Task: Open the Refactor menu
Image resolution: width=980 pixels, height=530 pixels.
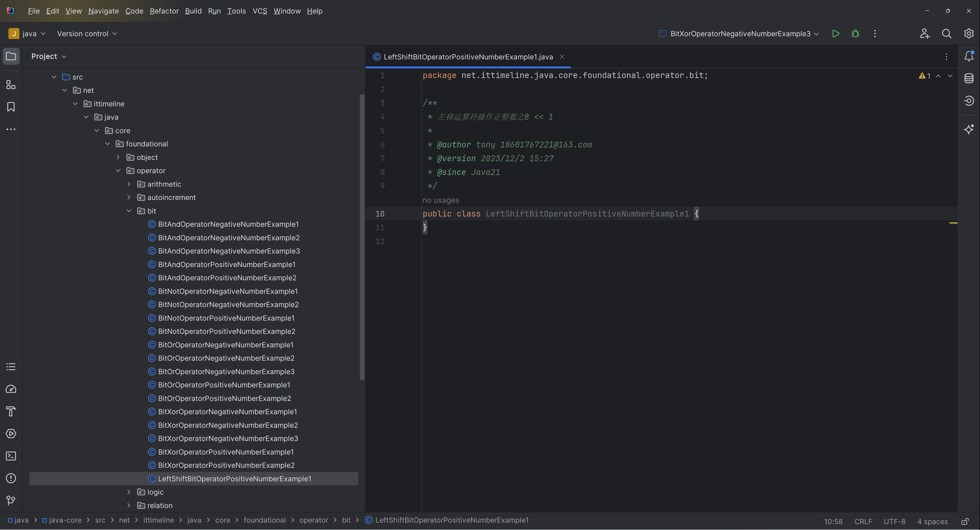Action: [164, 11]
